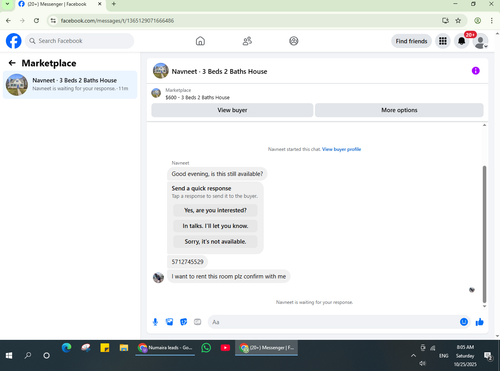Viewport: 500px width, 371px height.
Task: Click the $600 3 Beds 2 Baths House listing text
Action: [x=198, y=98]
